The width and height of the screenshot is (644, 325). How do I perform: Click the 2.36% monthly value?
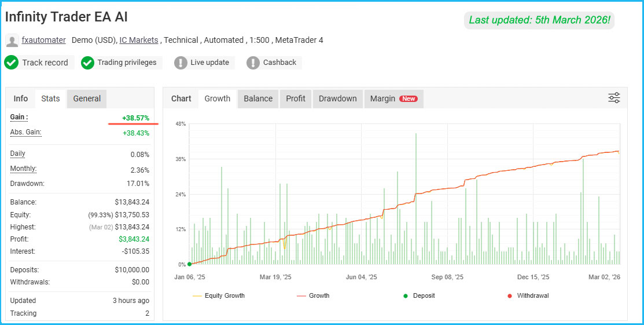pos(139,170)
